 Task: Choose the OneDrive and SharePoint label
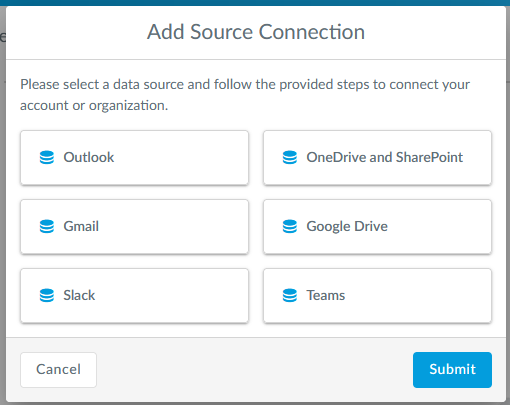[x=385, y=157]
